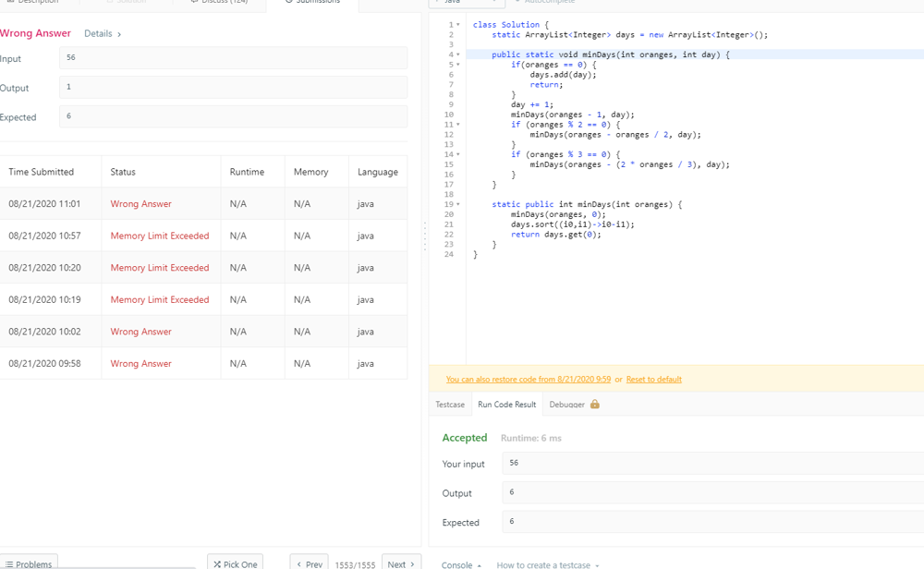Click the 1553/1555 problem counter
The image size is (924, 569).
point(355,565)
